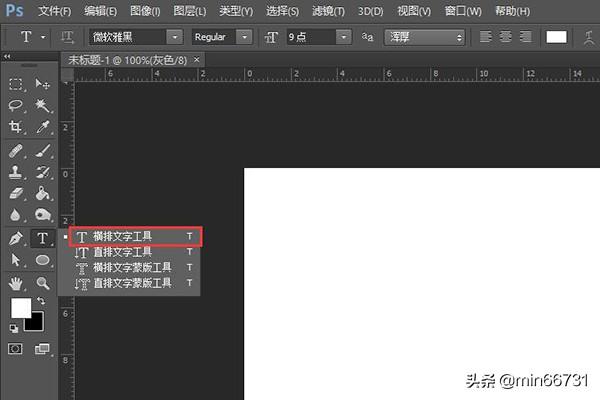Viewport: 600px width, 400px height.
Task: Change the screen mode
Action: coord(42,349)
